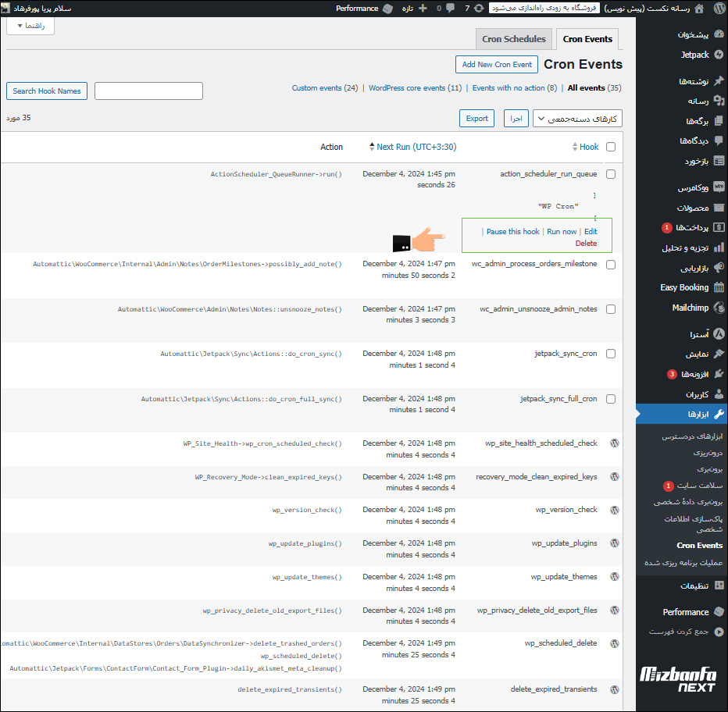The height and width of the screenshot is (712, 728).
Task: Open bulk actions (کارهای دسته‌جمعی) dropdown
Action: tap(577, 119)
